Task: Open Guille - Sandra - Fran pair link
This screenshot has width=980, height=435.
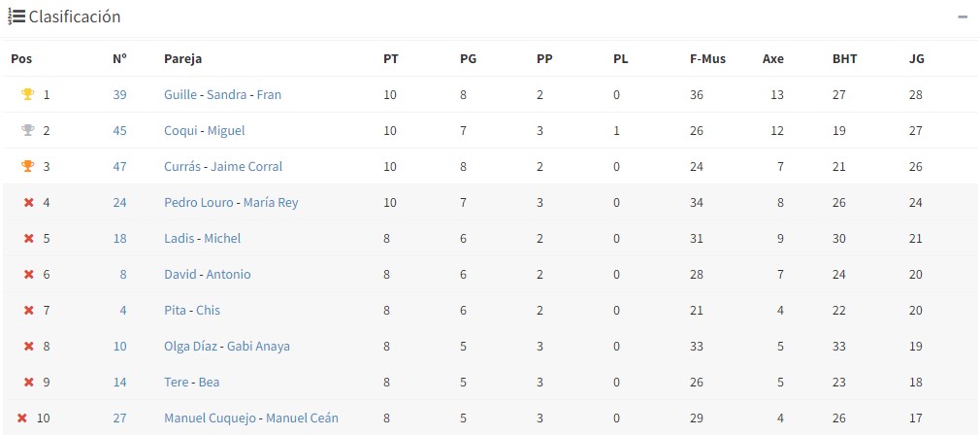Action: click(x=222, y=95)
